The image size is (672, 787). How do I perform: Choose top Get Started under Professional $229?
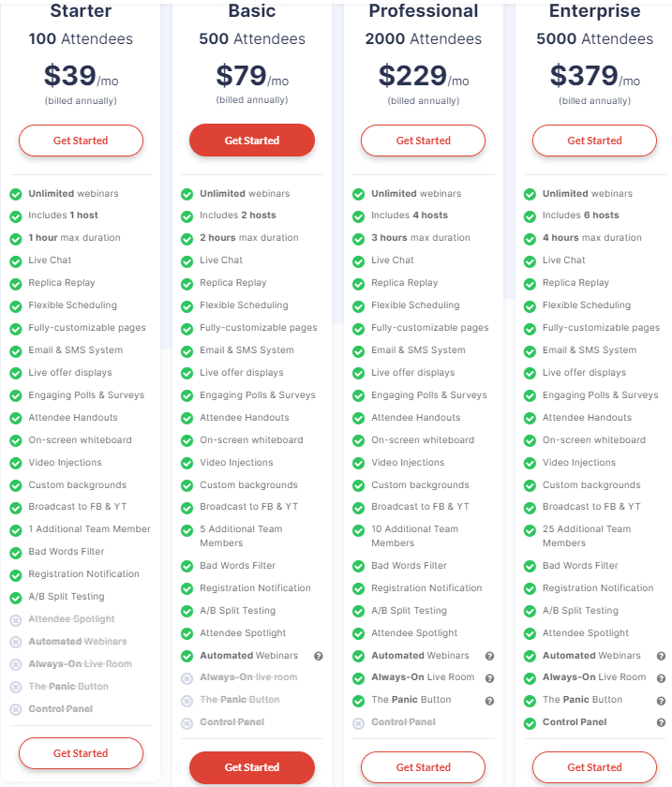424,141
